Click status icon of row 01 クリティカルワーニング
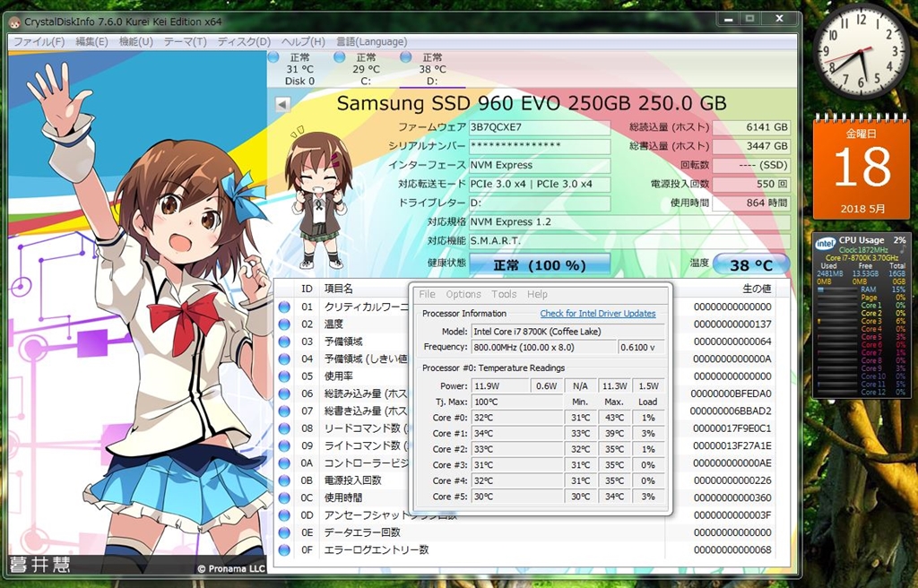 pyautogui.click(x=284, y=307)
